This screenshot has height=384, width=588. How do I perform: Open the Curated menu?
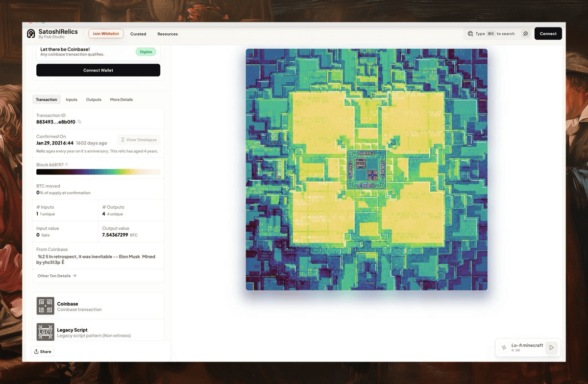[138, 34]
